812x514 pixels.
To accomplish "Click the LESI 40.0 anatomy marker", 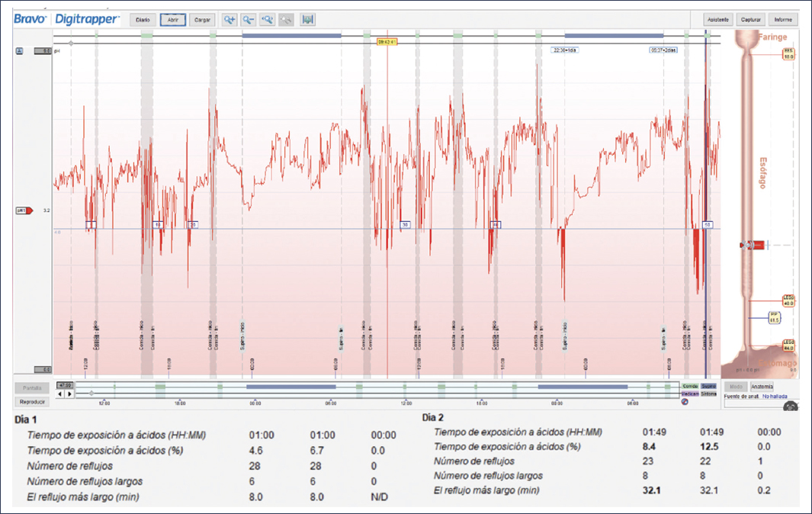I will (788, 301).
